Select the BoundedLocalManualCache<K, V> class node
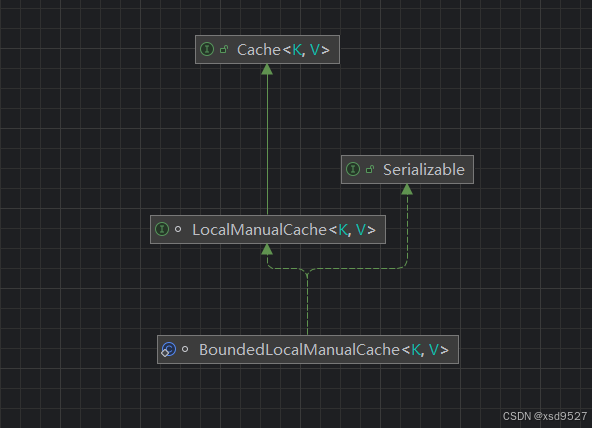Viewport: 592px width, 428px height. coord(308,349)
